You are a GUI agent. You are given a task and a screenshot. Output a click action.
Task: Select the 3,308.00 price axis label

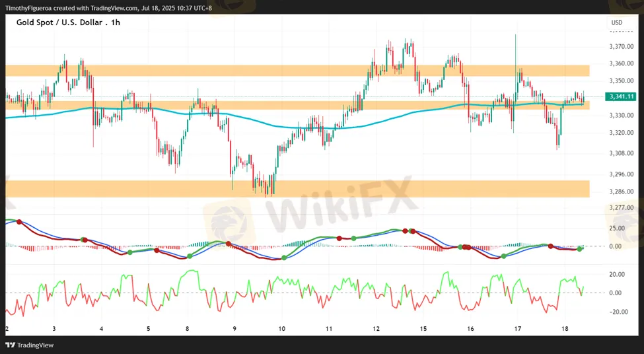(x=621, y=153)
